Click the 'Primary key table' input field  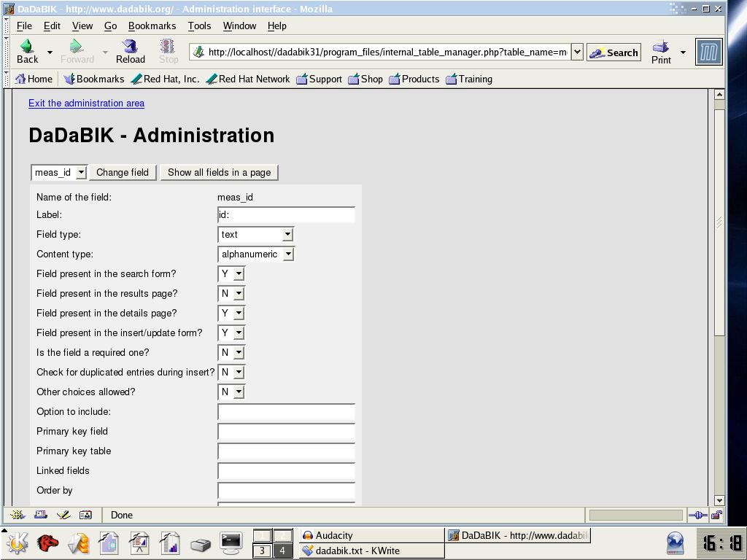[x=286, y=451]
